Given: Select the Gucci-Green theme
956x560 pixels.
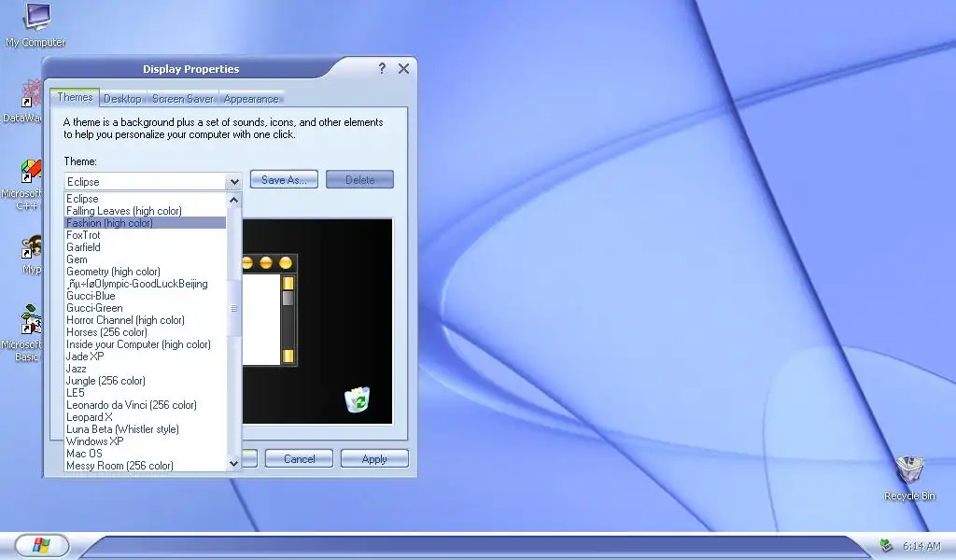Looking at the screenshot, I should (x=145, y=308).
